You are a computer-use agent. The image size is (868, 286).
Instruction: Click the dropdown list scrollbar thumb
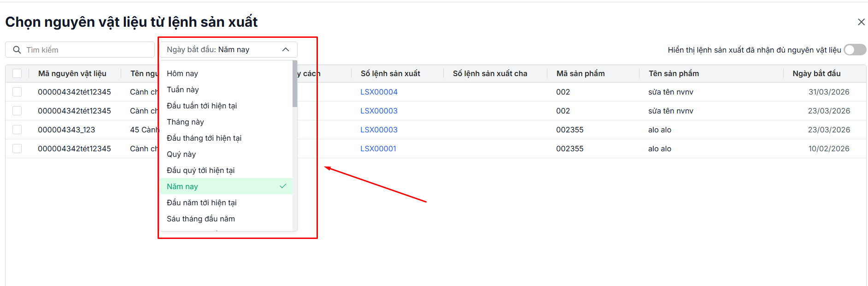click(295, 84)
